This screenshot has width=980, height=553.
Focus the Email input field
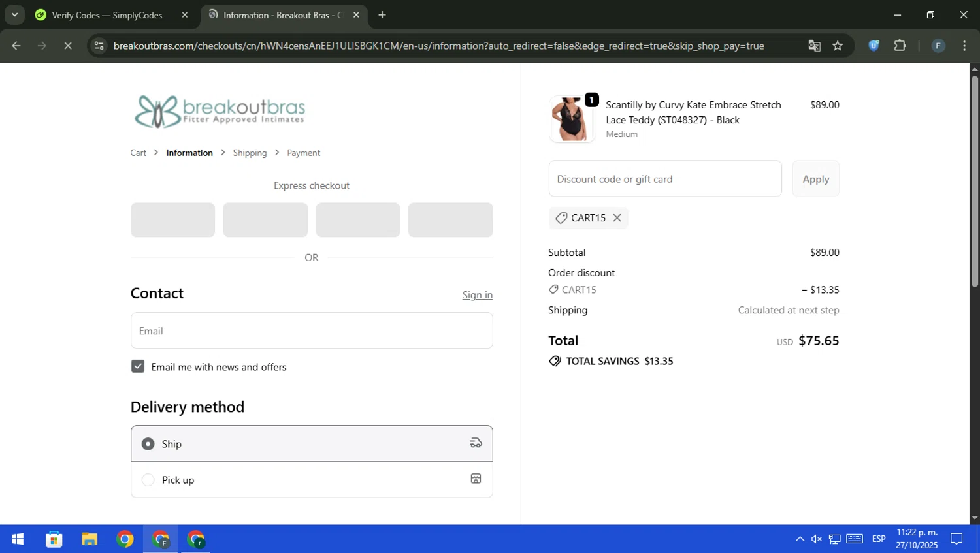312,330
